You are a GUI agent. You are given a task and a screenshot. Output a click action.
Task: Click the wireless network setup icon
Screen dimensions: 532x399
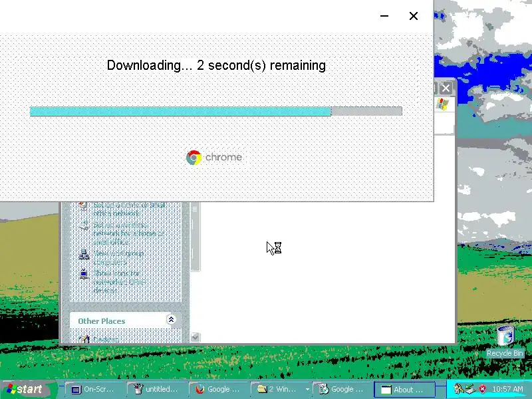point(84,225)
